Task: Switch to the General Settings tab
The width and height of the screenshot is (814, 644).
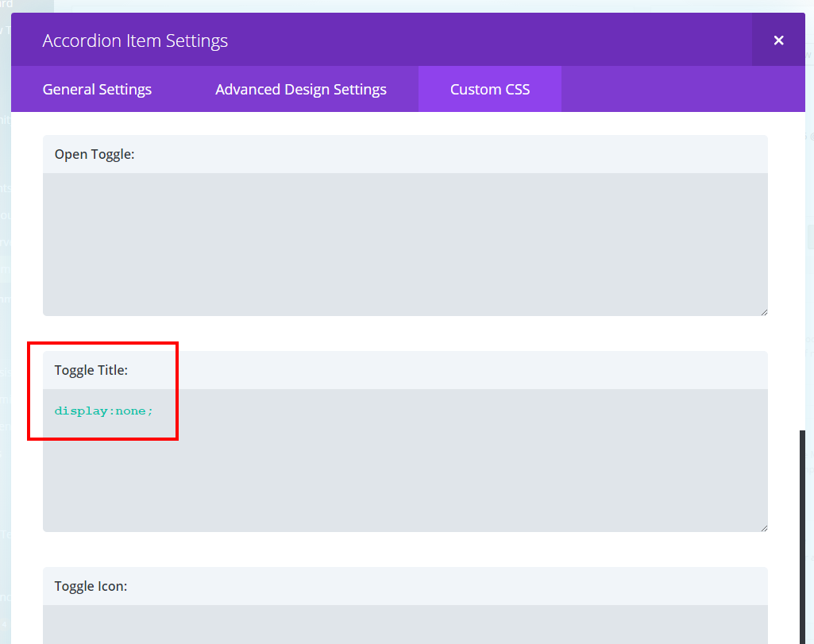Action: pyautogui.click(x=97, y=89)
